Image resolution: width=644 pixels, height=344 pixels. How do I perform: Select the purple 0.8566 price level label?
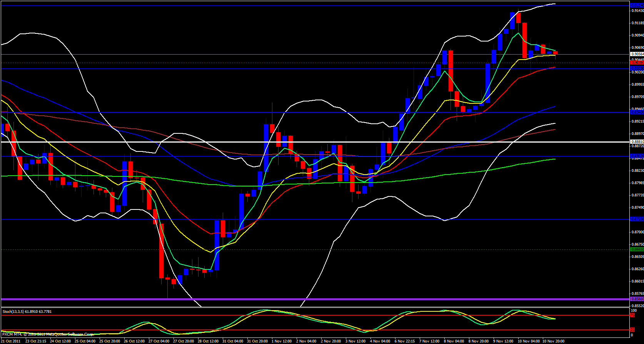(637, 299)
